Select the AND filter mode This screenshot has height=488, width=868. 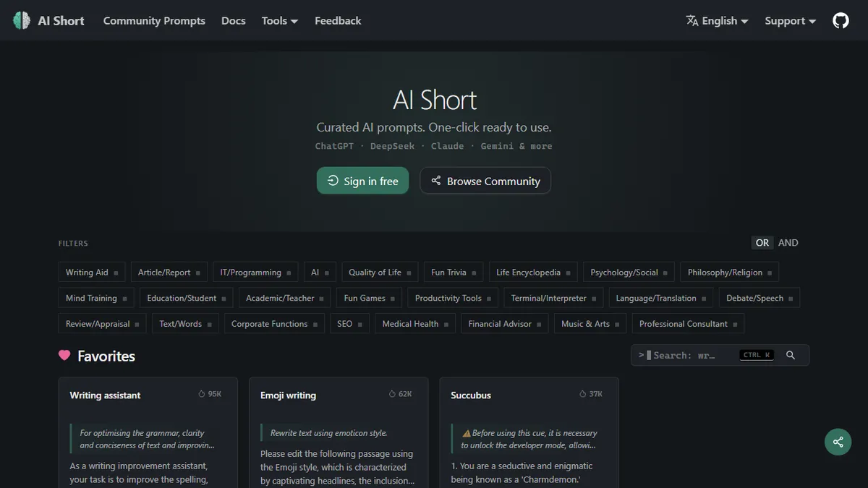788,243
